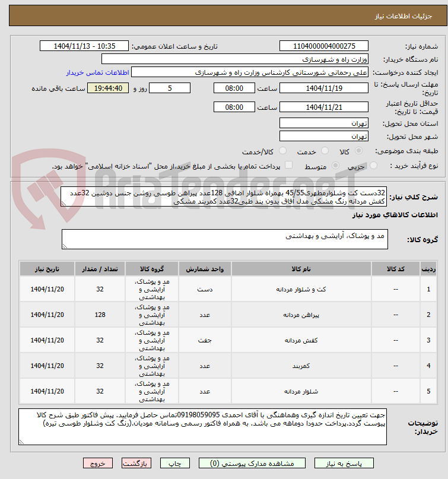This screenshot has height=479, width=448.
Task: Select the متوسط purchase type radio
Action: pos(335,166)
